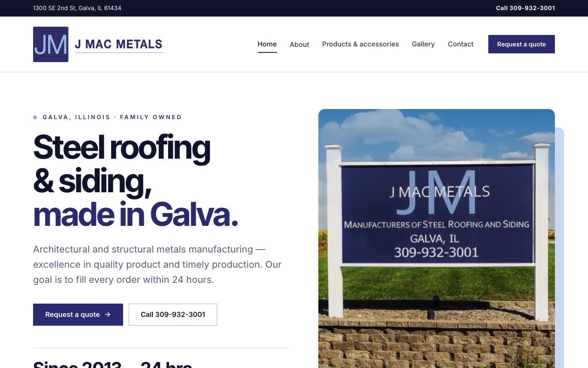588x368 pixels.
Task: Click hero Request a quote arrow button
Action: 78,315
